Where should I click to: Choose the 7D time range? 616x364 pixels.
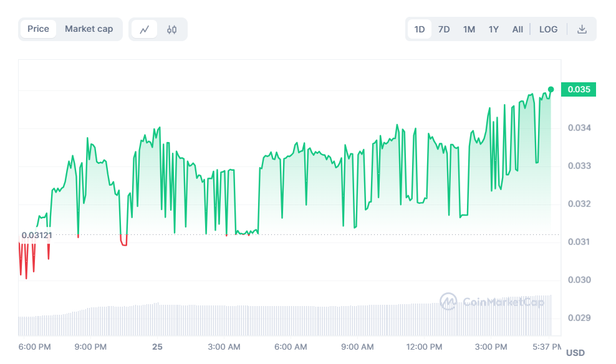pos(444,29)
